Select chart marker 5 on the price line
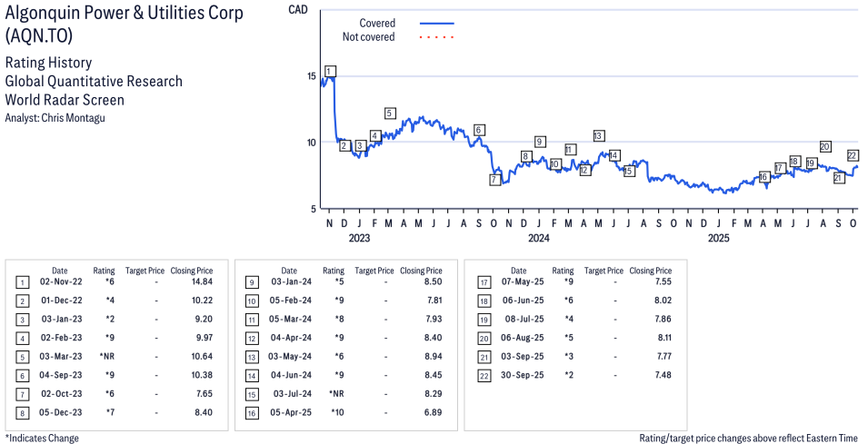The image size is (868, 444). click(x=390, y=113)
